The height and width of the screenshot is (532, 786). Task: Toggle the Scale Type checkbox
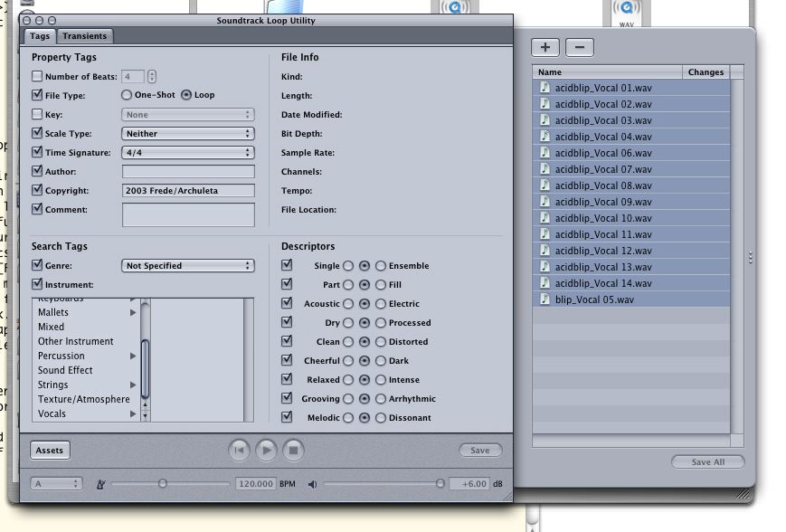[36, 133]
